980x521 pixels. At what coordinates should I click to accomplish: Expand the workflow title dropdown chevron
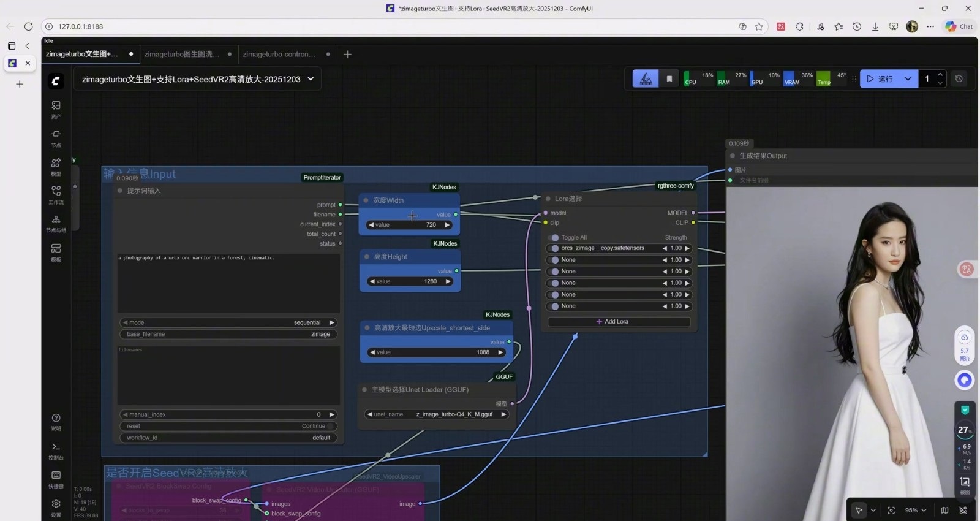point(311,79)
